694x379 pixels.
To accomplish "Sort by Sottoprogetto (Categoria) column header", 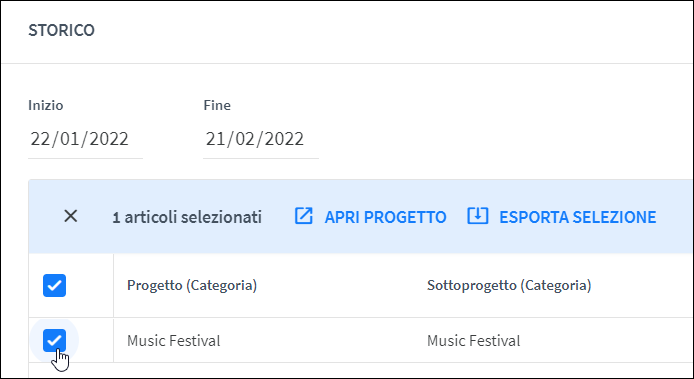I will (509, 285).
